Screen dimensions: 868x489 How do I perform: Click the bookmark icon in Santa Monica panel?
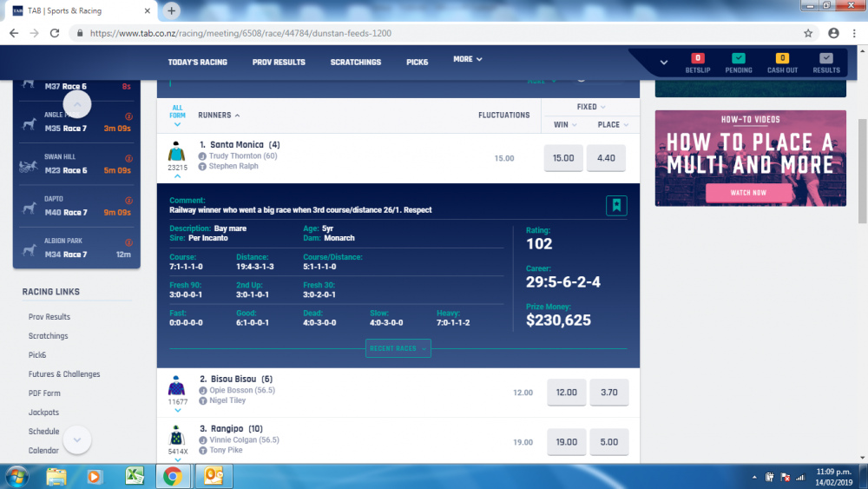click(616, 206)
